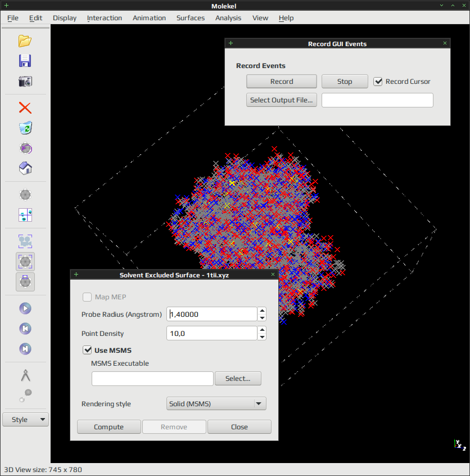
Task: Disable the Use MSMS checkbox
Action: pos(87,350)
